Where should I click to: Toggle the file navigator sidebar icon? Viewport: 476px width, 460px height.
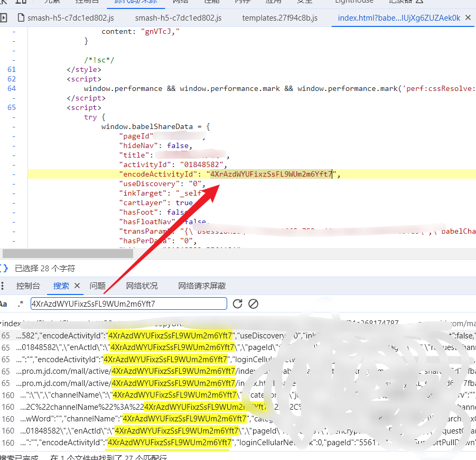point(3,18)
